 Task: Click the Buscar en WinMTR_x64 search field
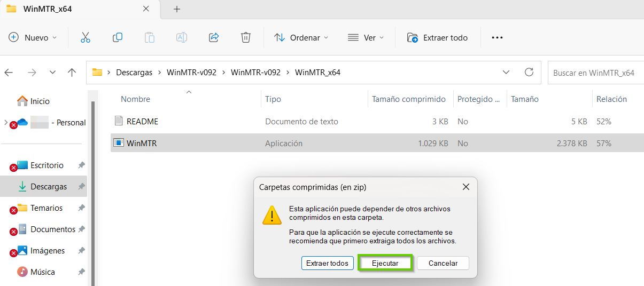(x=595, y=73)
